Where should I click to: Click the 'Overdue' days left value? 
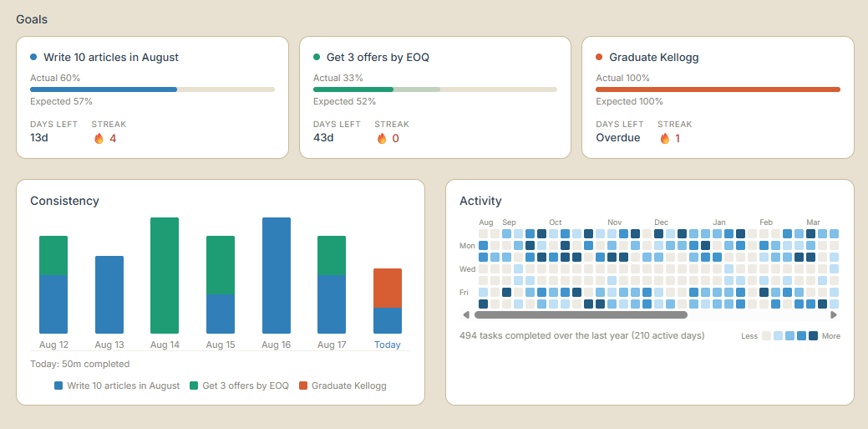(618, 137)
